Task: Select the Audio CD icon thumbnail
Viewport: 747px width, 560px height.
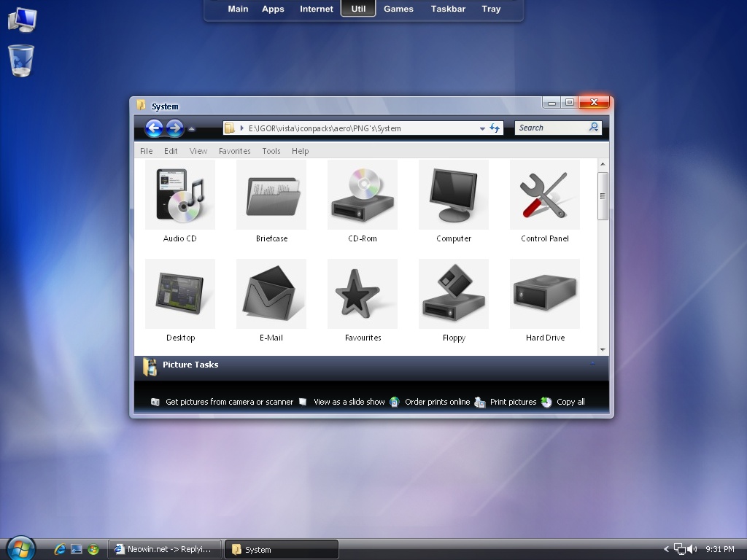Action: (x=180, y=195)
